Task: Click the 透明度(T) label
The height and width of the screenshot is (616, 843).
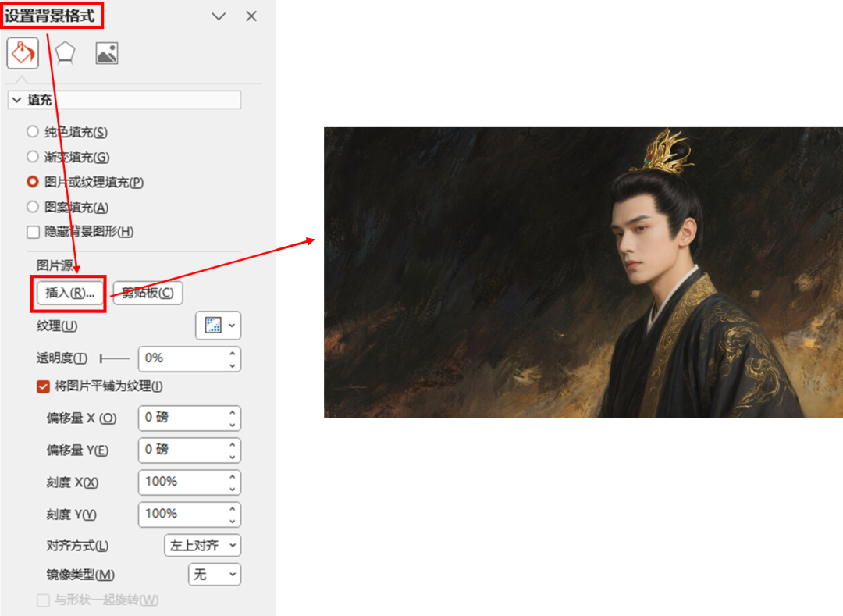Action: 62,358
